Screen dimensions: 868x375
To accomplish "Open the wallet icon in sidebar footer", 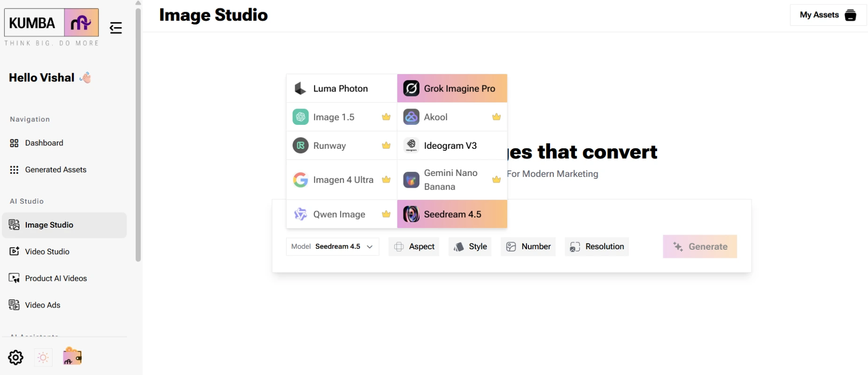I will pos(72,357).
